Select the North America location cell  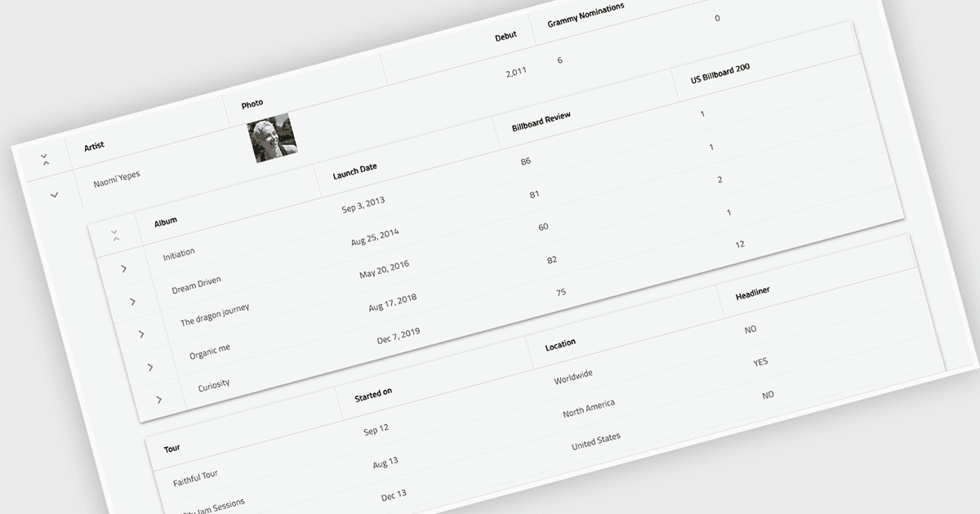click(x=589, y=409)
